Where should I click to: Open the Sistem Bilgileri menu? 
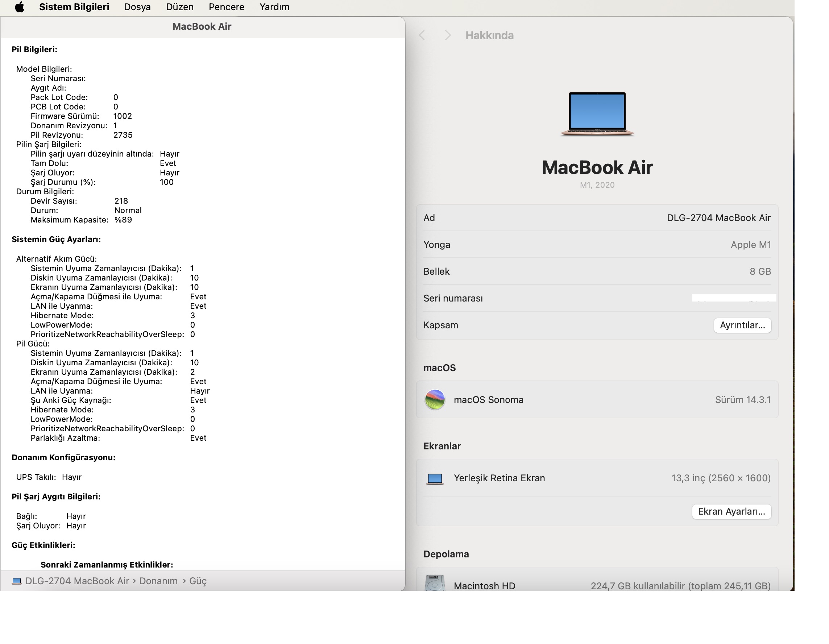tap(74, 7)
